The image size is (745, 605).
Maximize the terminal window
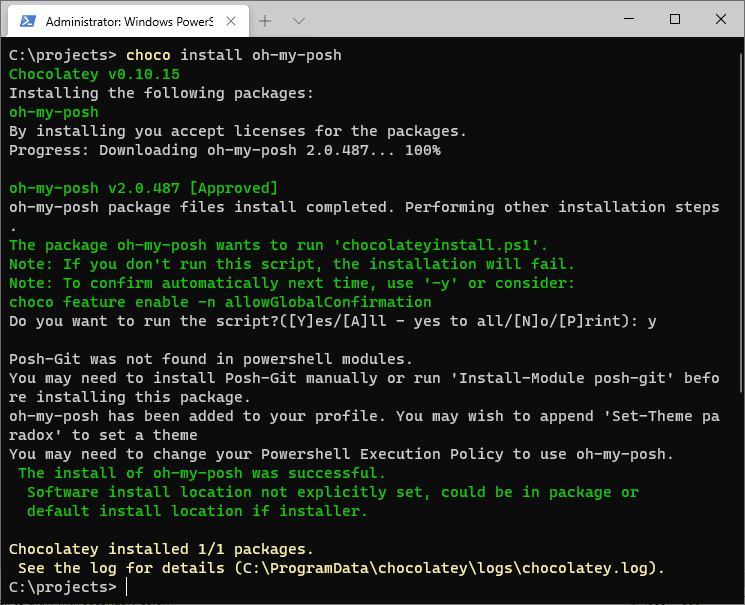(x=675, y=19)
